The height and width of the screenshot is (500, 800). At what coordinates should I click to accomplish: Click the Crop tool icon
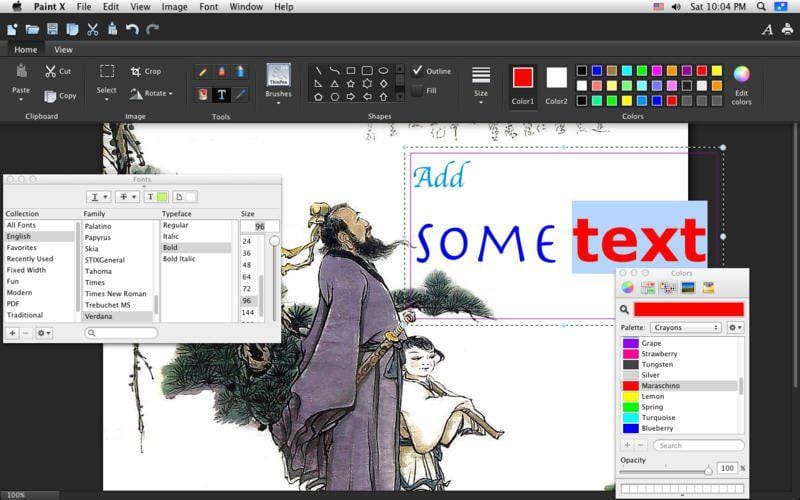coord(136,72)
